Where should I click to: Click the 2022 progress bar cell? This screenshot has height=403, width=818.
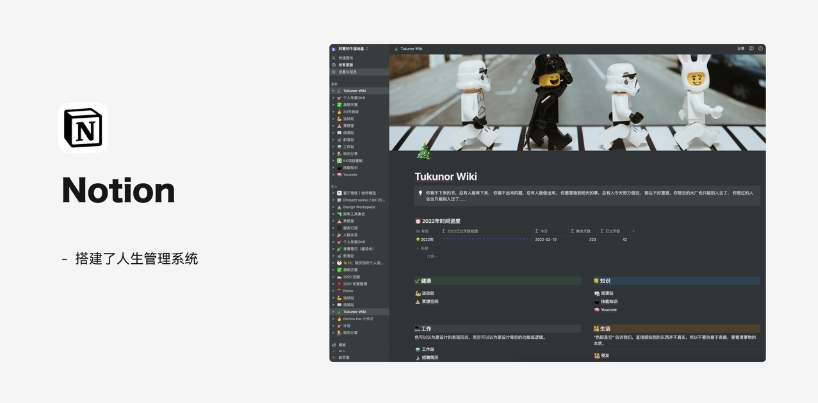487,240
